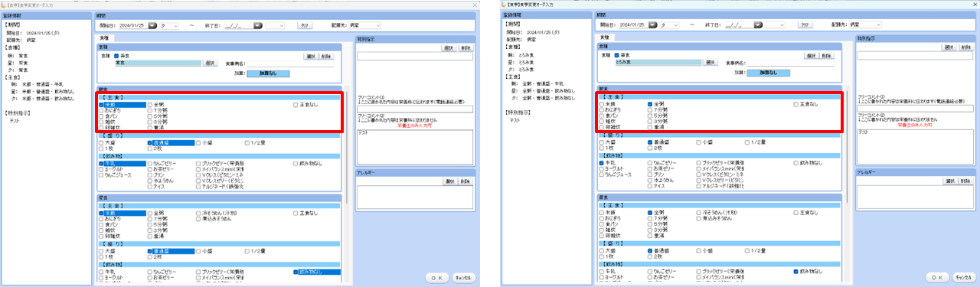Toggle breakfast 普通盛 in right window
The height and width of the screenshot is (287, 980).
[x=650, y=142]
